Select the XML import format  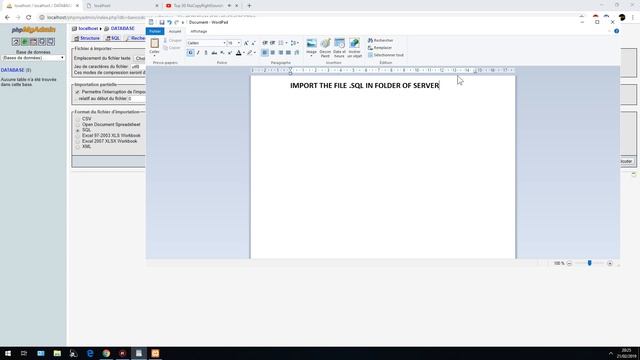[78, 147]
